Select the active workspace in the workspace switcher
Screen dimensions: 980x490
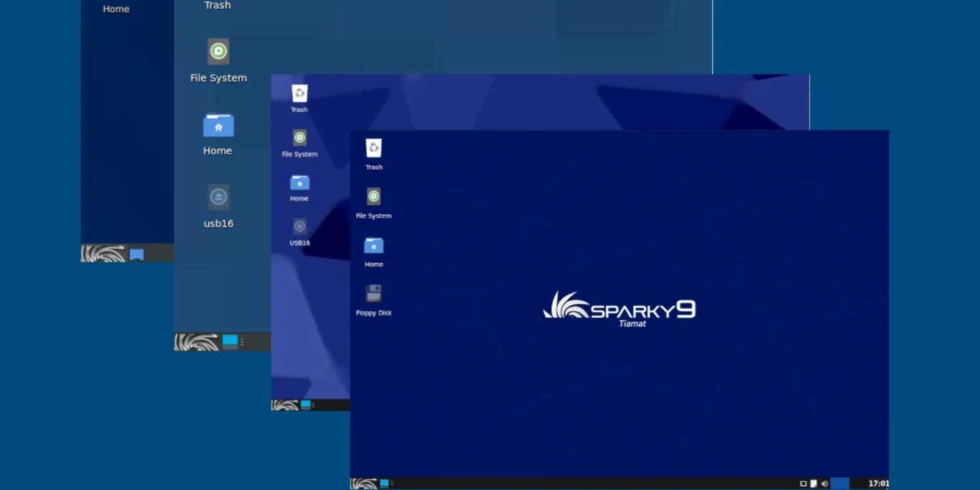click(839, 483)
